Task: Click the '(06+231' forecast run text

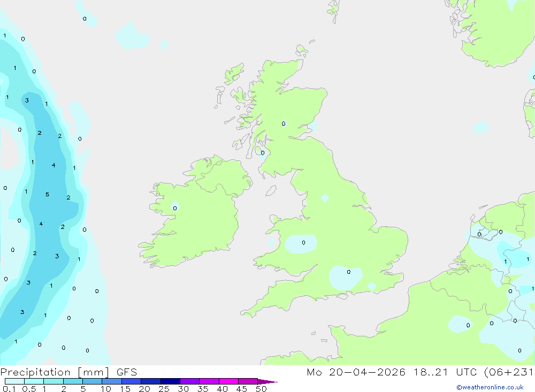Action: tap(509, 372)
